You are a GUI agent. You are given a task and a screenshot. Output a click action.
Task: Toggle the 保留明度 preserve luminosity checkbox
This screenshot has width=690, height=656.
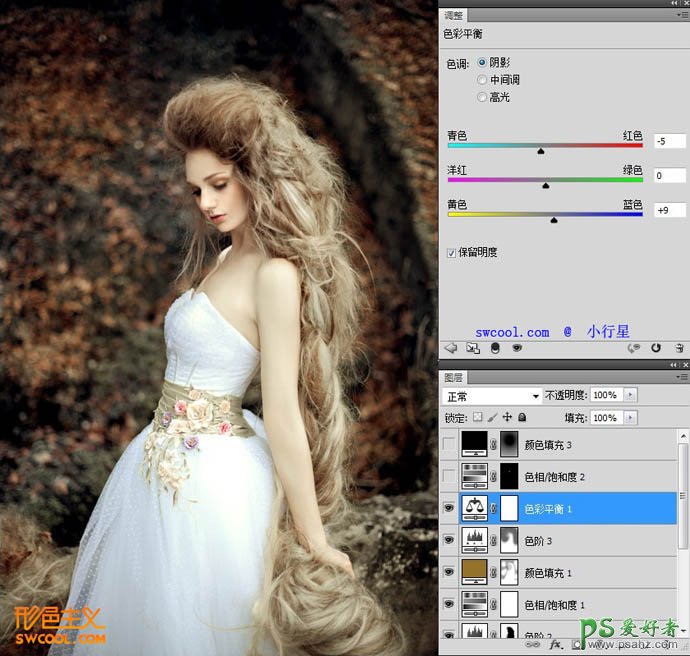tap(452, 252)
